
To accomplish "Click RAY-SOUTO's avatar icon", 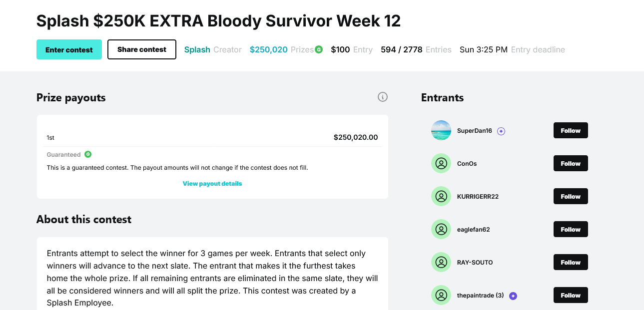I will 441,262.
